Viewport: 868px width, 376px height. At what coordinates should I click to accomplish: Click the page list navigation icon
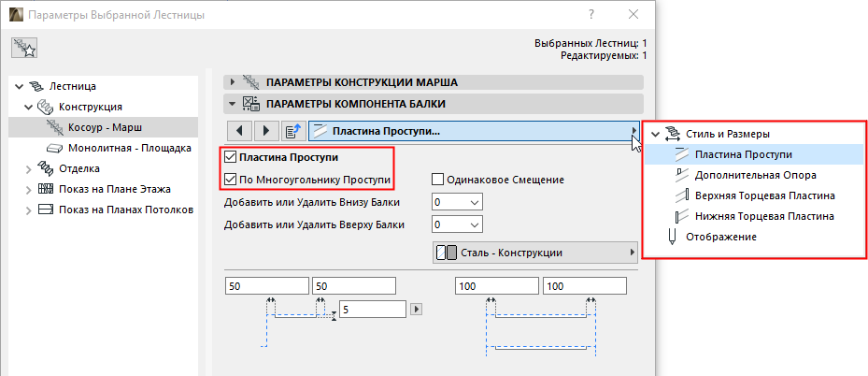(x=293, y=131)
